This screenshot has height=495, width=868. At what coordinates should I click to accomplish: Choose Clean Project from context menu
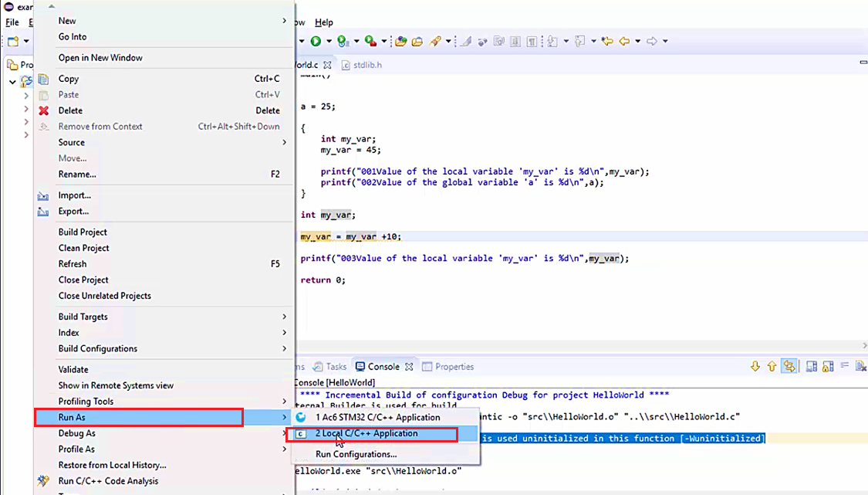(x=164, y=249)
